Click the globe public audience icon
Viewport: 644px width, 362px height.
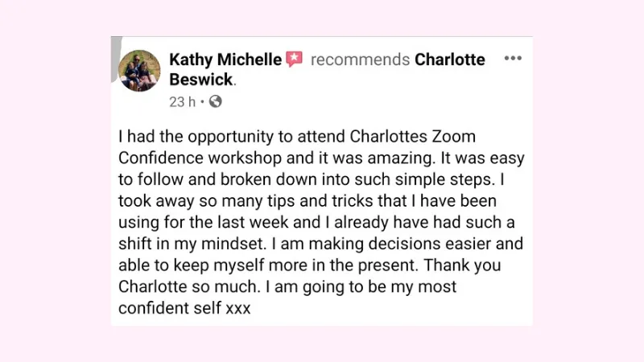coord(215,101)
